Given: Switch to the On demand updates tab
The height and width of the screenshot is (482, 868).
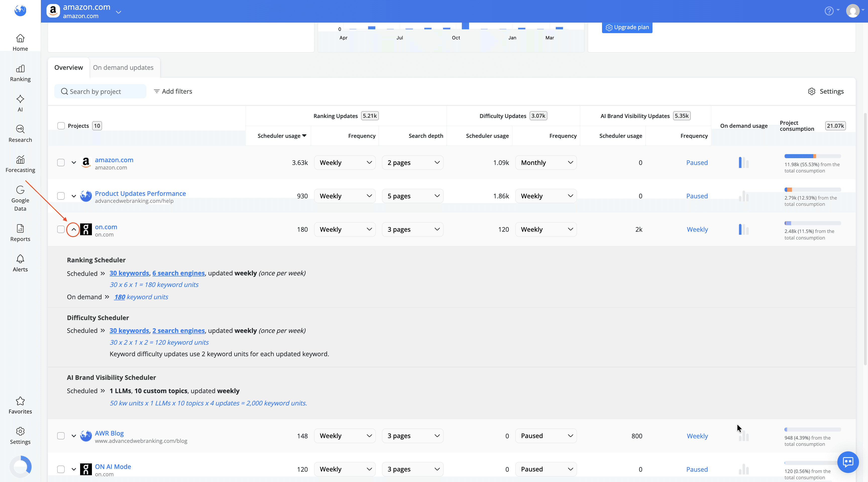Looking at the screenshot, I should tap(123, 67).
